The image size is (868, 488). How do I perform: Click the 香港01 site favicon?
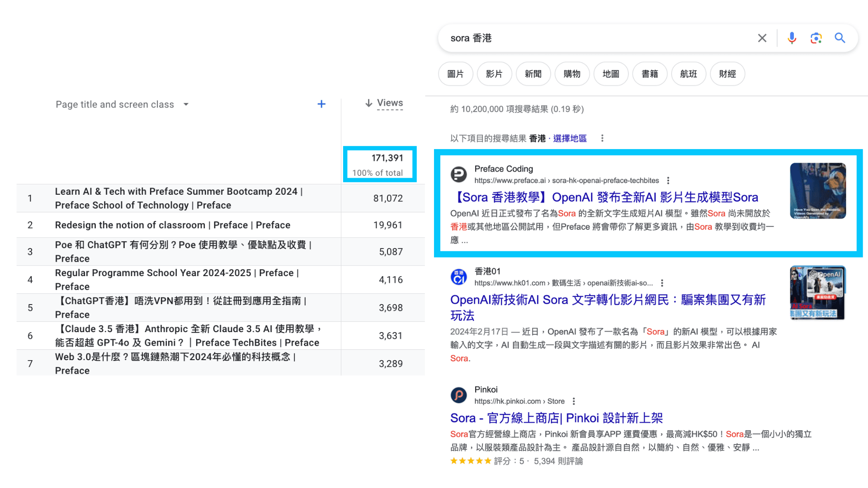coord(459,277)
